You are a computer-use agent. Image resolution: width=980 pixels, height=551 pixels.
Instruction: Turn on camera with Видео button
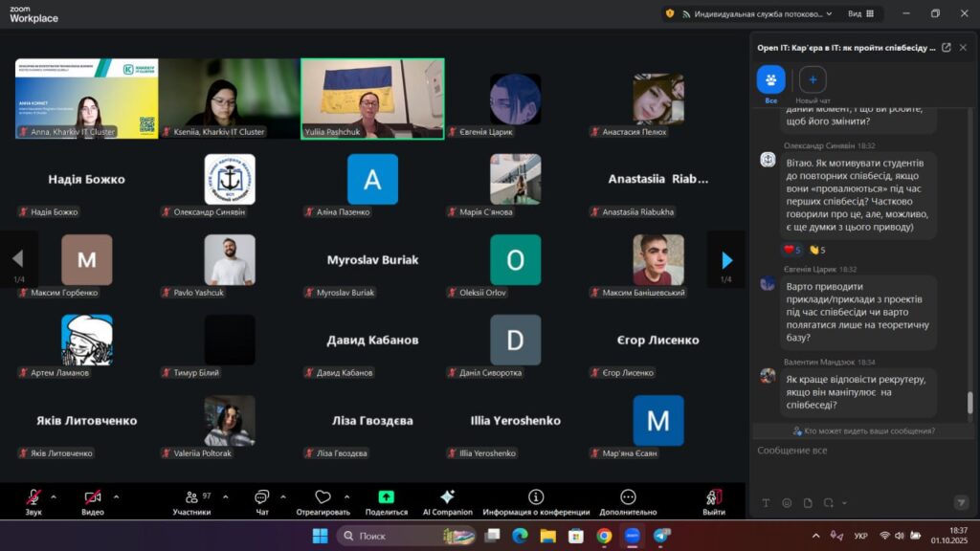pos(93,497)
